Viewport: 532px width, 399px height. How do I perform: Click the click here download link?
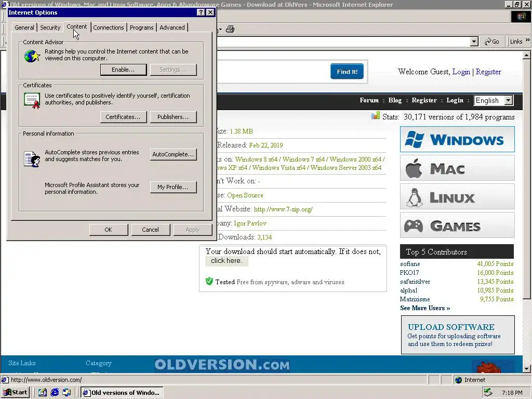(227, 261)
